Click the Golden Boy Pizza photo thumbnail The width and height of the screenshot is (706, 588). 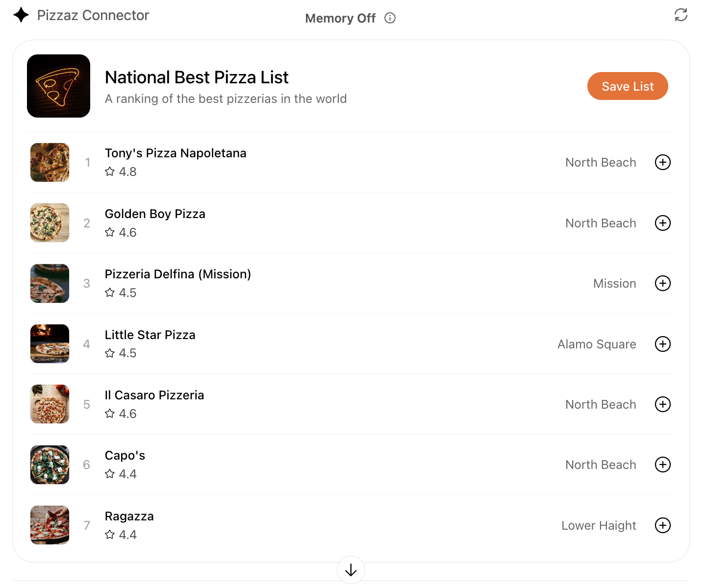point(50,222)
